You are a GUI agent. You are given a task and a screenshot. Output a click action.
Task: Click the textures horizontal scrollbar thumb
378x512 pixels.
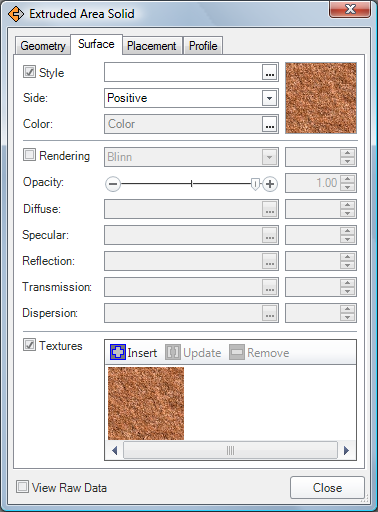coord(230,451)
